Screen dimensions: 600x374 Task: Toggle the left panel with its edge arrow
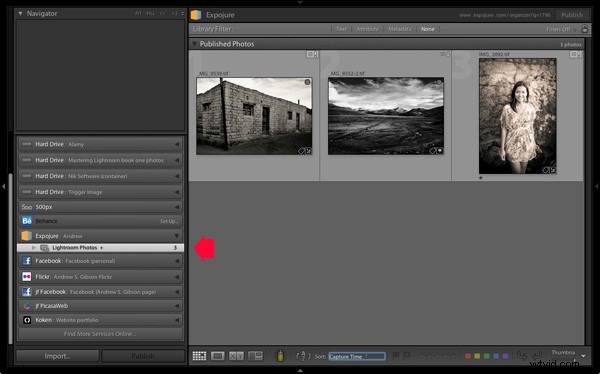pos(3,186)
